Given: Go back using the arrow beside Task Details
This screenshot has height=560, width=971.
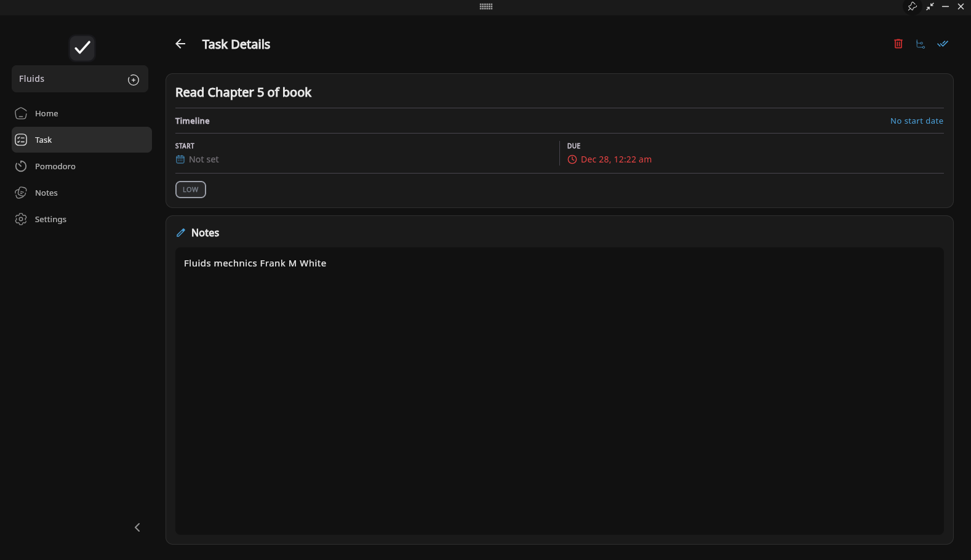Looking at the screenshot, I should pos(180,44).
